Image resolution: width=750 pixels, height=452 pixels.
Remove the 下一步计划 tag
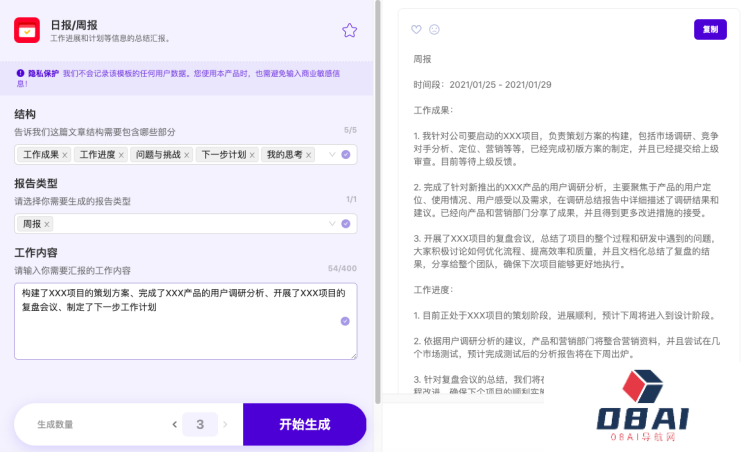(252, 155)
